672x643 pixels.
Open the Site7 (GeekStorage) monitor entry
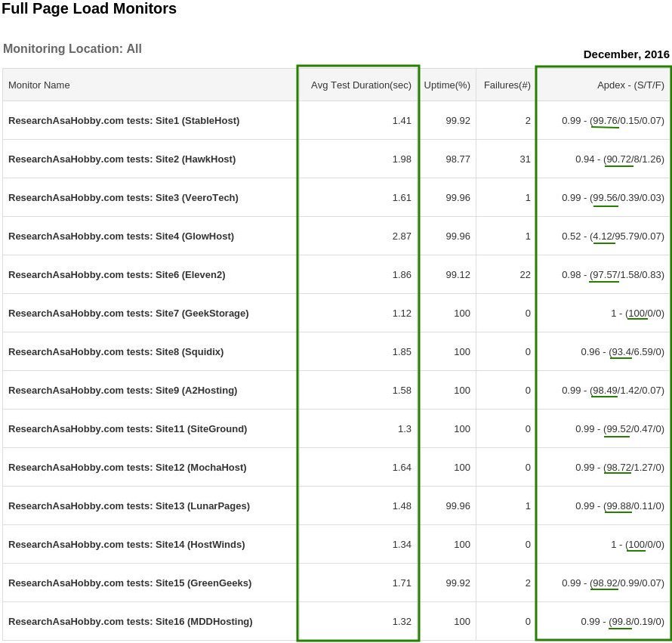click(127, 313)
